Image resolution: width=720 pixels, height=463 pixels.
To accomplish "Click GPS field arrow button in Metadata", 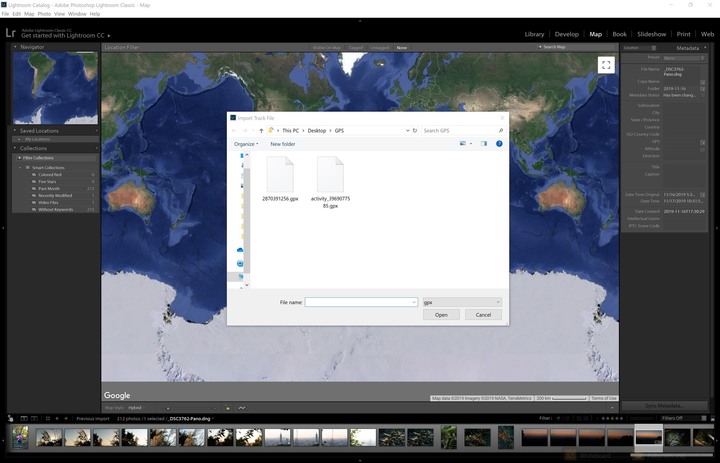I will click(x=703, y=142).
